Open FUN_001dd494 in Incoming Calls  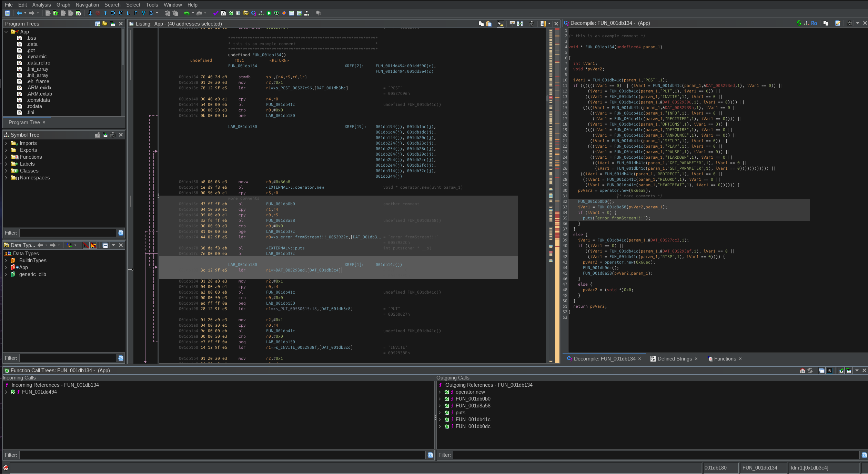coord(39,392)
